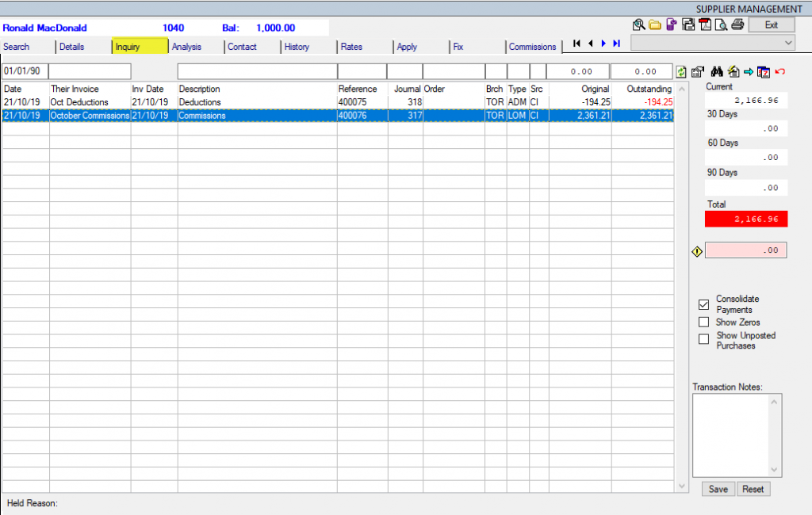Enable Show Unposted Purchases checkbox
Screen dimensions: 812x515
click(x=703, y=339)
